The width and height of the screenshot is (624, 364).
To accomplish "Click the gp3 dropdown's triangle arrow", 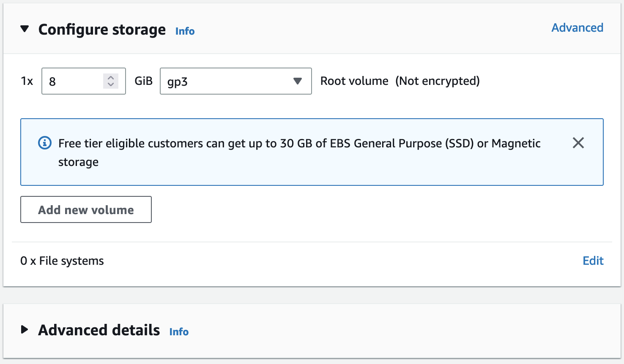I will [298, 81].
